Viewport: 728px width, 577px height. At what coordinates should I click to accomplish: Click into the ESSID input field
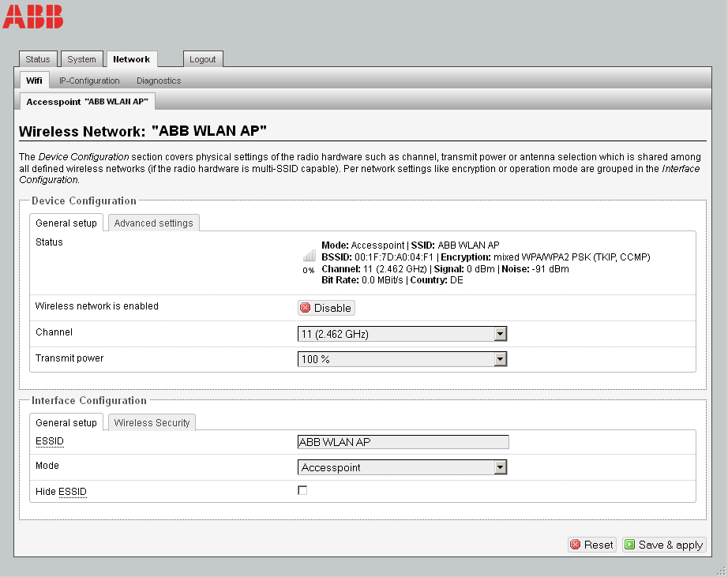(403, 442)
